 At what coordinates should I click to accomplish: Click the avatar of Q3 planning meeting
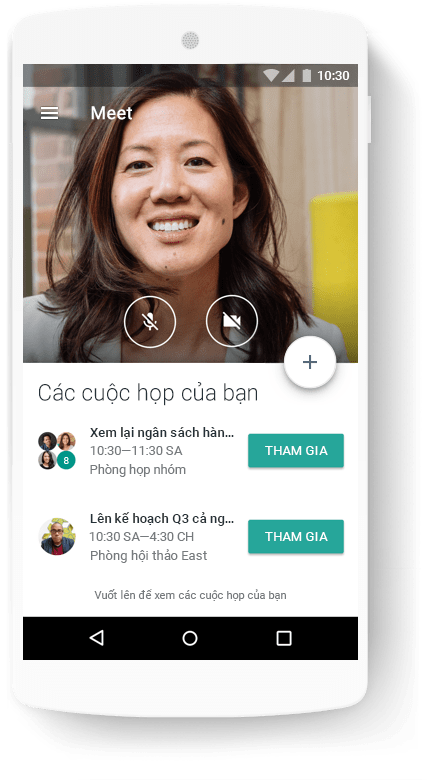pos(57,537)
